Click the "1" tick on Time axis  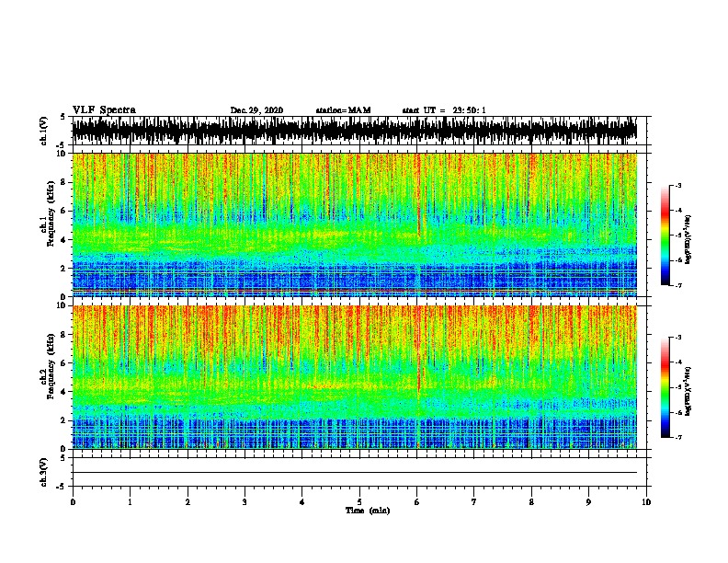point(130,502)
